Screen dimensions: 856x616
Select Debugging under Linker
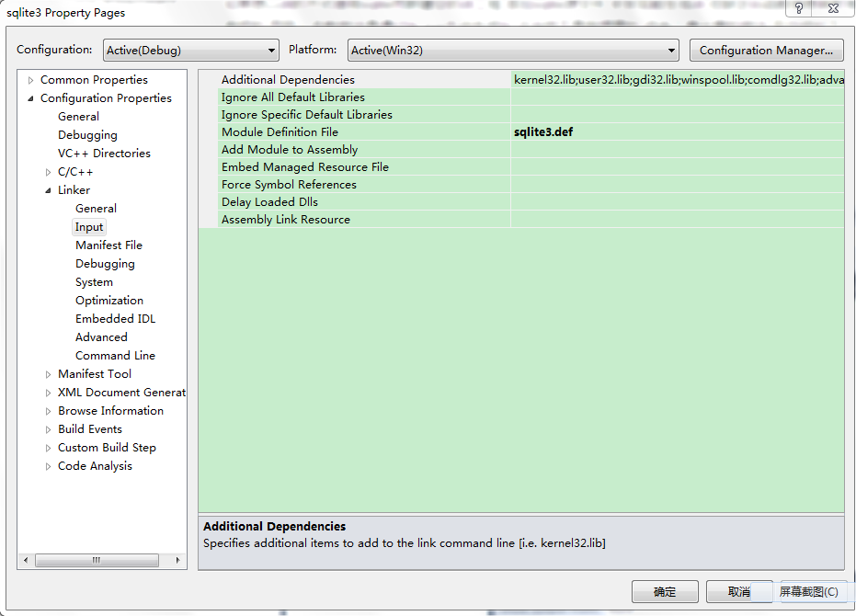pyautogui.click(x=105, y=264)
